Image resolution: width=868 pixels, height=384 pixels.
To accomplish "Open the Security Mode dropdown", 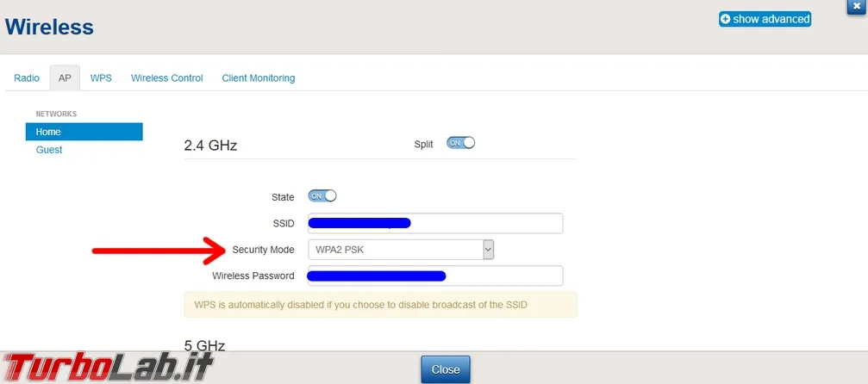I will [401, 250].
